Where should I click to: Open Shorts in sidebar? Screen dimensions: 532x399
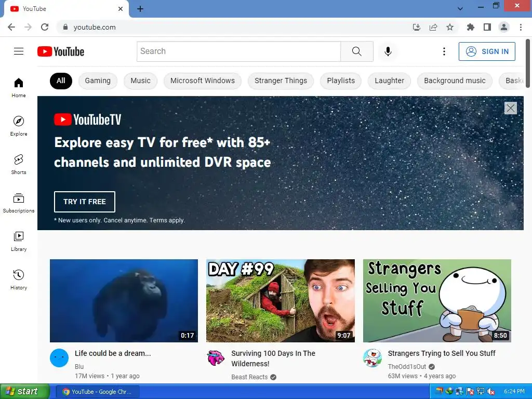pos(19,164)
